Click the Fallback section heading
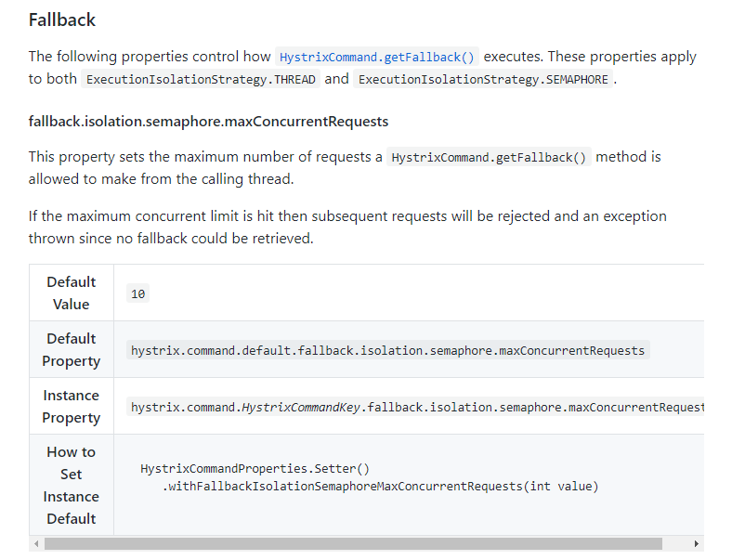This screenshot has width=745, height=560. pyautogui.click(x=62, y=20)
